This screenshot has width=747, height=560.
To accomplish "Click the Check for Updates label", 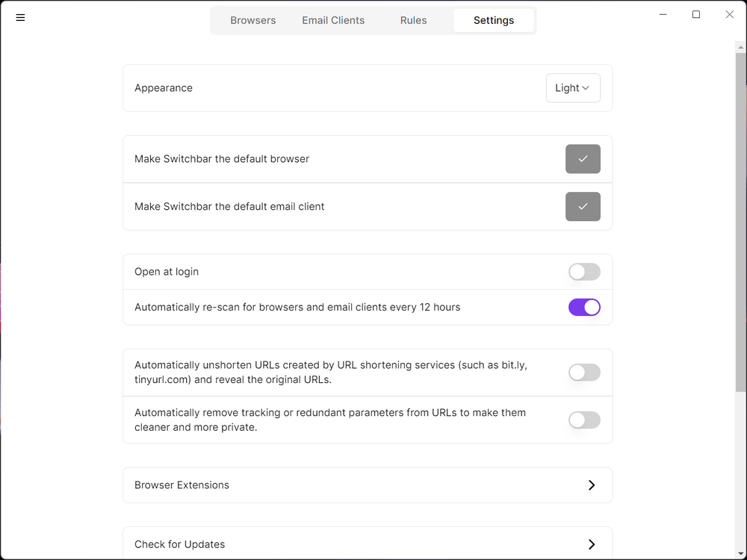I will pos(179,544).
